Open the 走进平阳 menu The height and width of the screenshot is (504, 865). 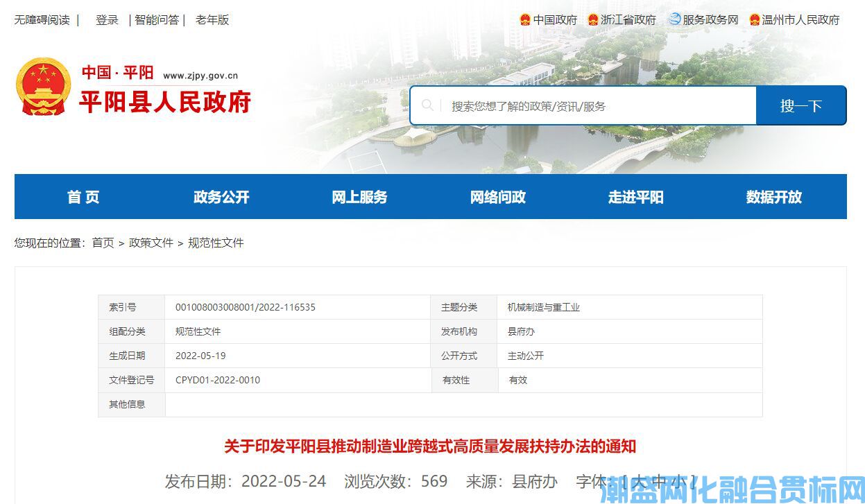point(636,197)
